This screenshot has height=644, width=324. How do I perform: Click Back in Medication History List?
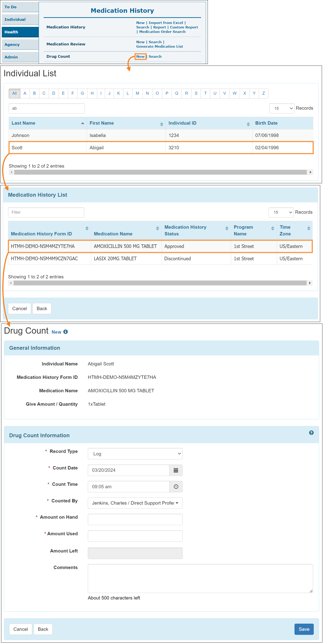tap(42, 309)
